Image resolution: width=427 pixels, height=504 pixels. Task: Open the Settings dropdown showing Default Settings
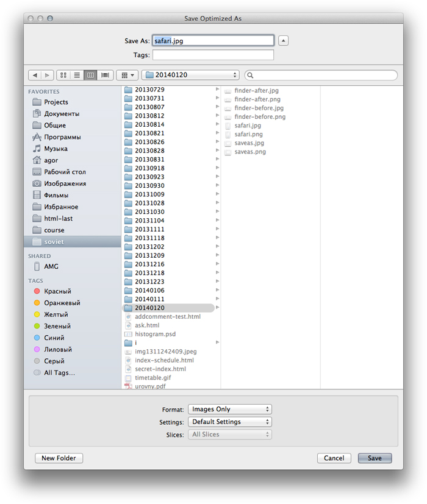[229, 422]
